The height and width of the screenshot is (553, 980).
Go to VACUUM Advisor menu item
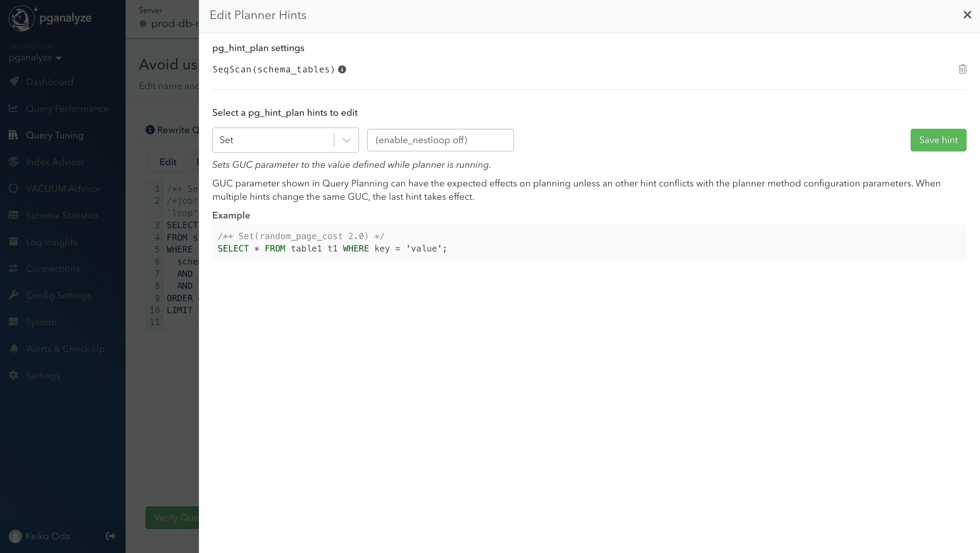click(x=63, y=188)
